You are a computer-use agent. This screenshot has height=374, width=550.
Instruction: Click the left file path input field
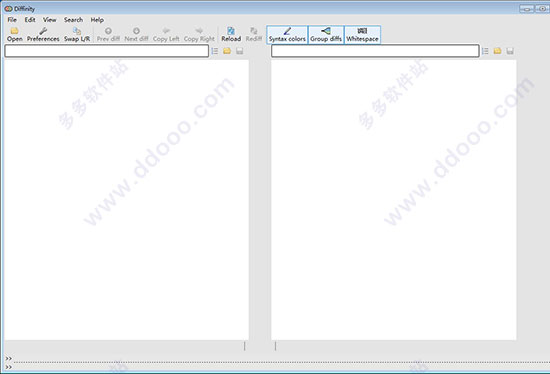tap(107, 51)
